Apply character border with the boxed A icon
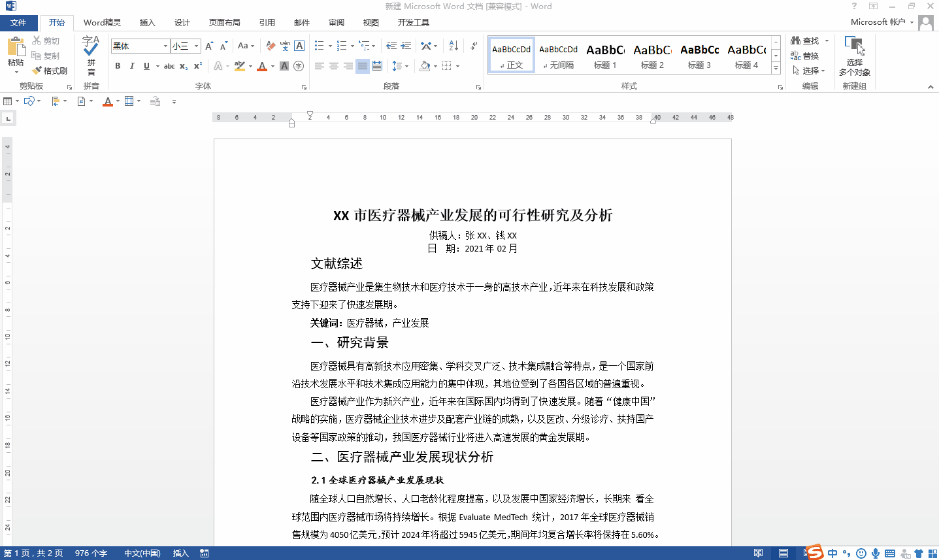939x560 pixels. [x=299, y=46]
